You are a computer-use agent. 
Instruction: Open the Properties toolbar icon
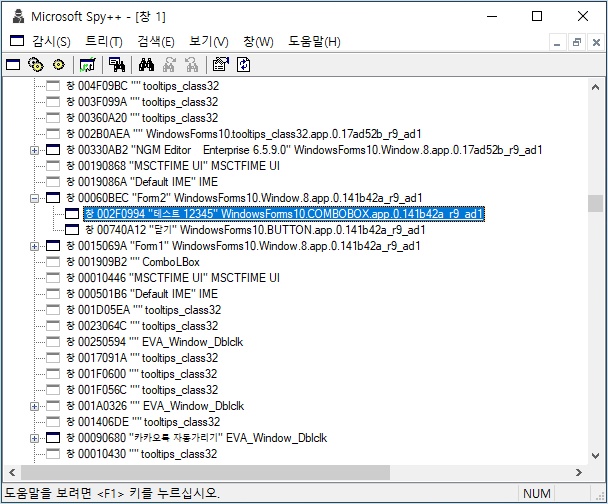tap(221, 65)
